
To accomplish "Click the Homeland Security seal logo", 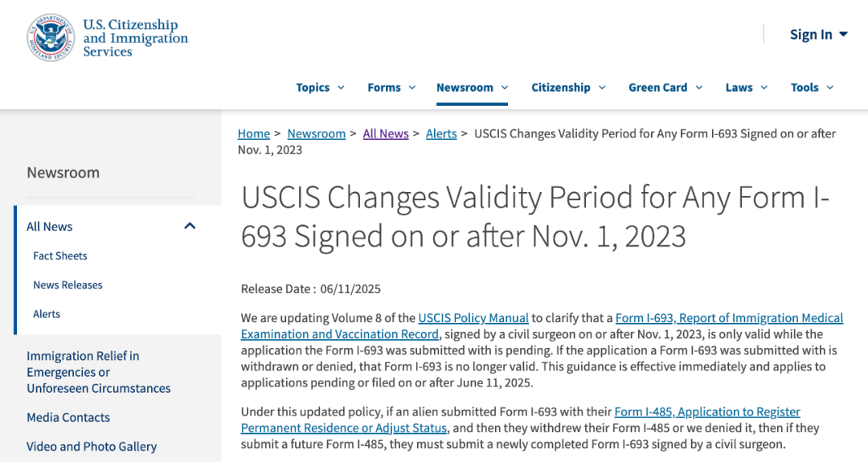I will 51,38.
